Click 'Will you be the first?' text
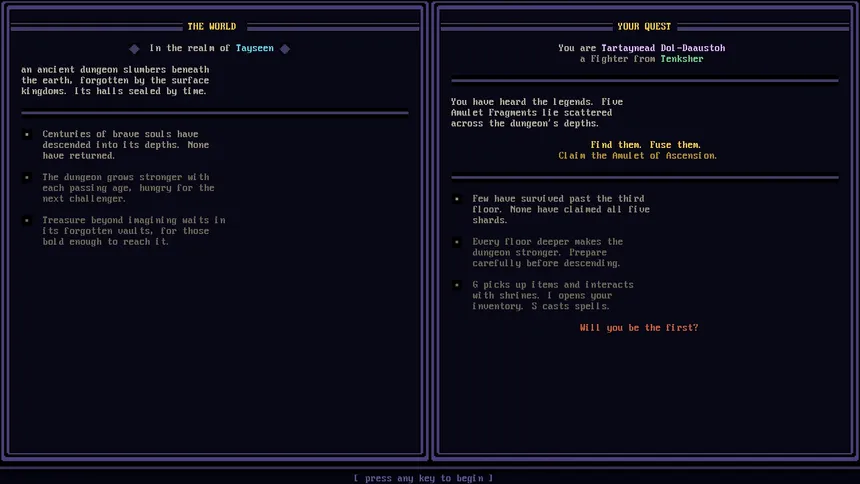This screenshot has height=484, width=860. coord(639,328)
